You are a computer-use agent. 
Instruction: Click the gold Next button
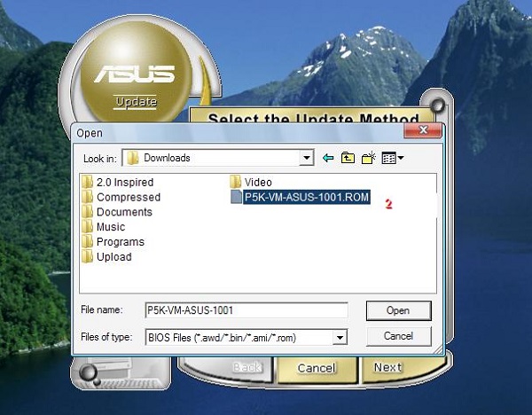coord(388,368)
